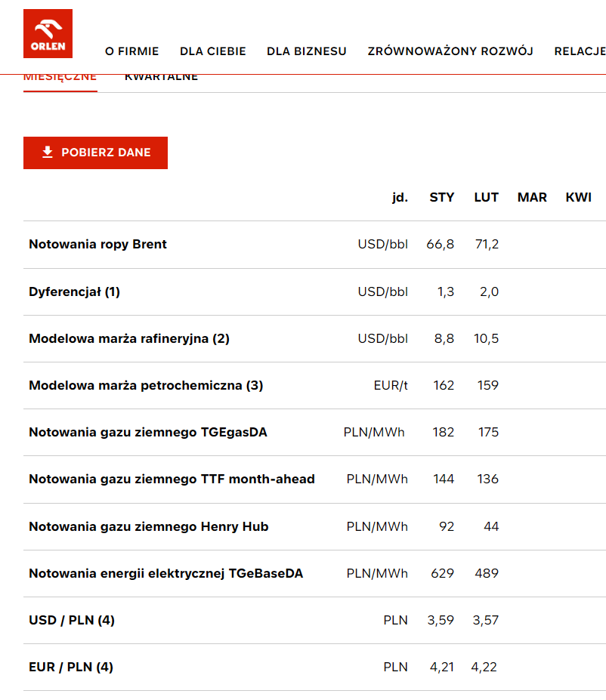Image resolution: width=606 pixels, height=700 pixels.
Task: Open the RELACJE menu item
Action: (580, 51)
